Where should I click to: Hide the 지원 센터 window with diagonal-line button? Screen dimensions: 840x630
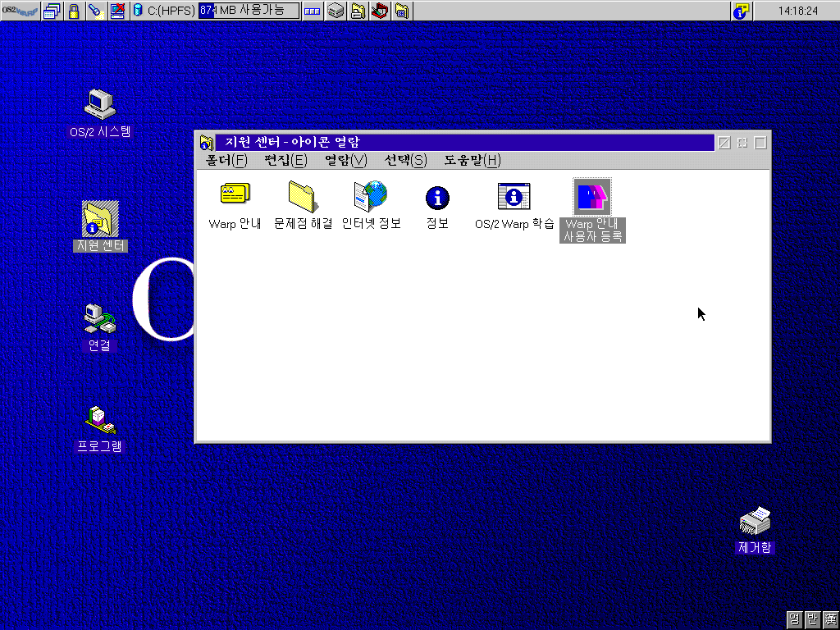724,143
